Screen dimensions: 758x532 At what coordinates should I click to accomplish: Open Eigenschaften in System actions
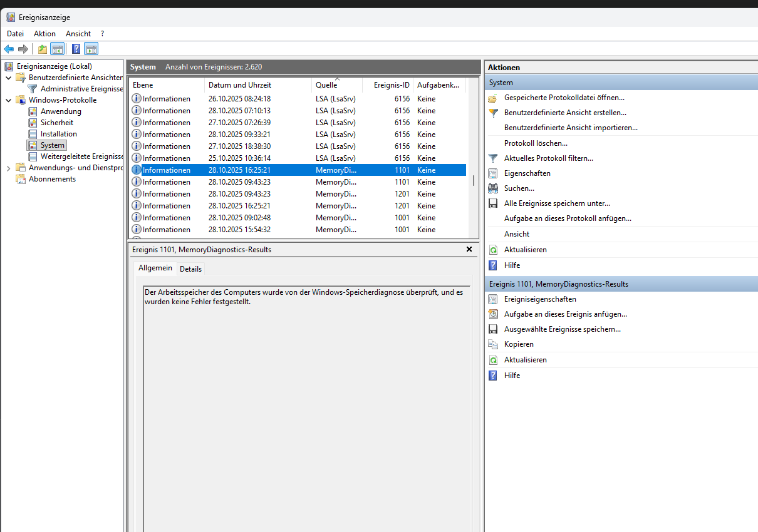pos(527,173)
